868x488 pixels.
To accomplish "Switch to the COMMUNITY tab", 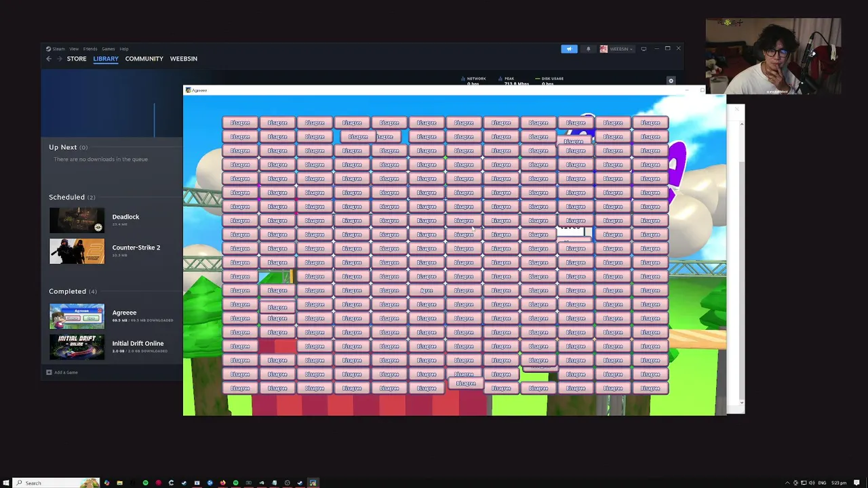I will pyautogui.click(x=144, y=59).
